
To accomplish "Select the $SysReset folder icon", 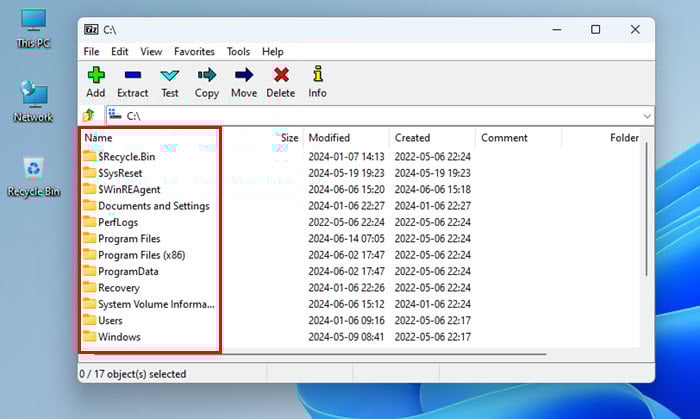I will point(89,173).
